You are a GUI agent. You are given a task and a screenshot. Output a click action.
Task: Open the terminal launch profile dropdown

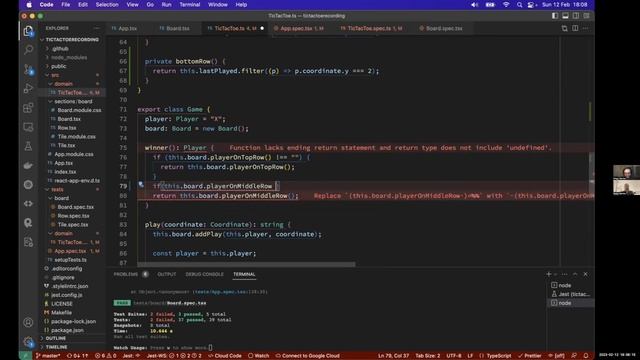[x=556, y=274]
